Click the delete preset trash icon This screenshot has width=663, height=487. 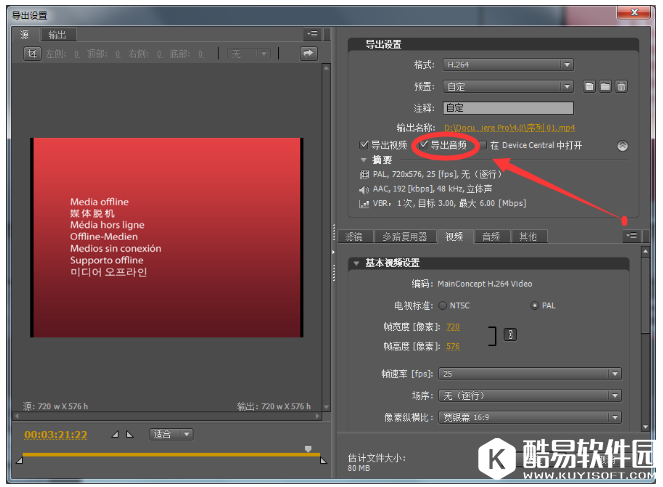[x=621, y=87]
